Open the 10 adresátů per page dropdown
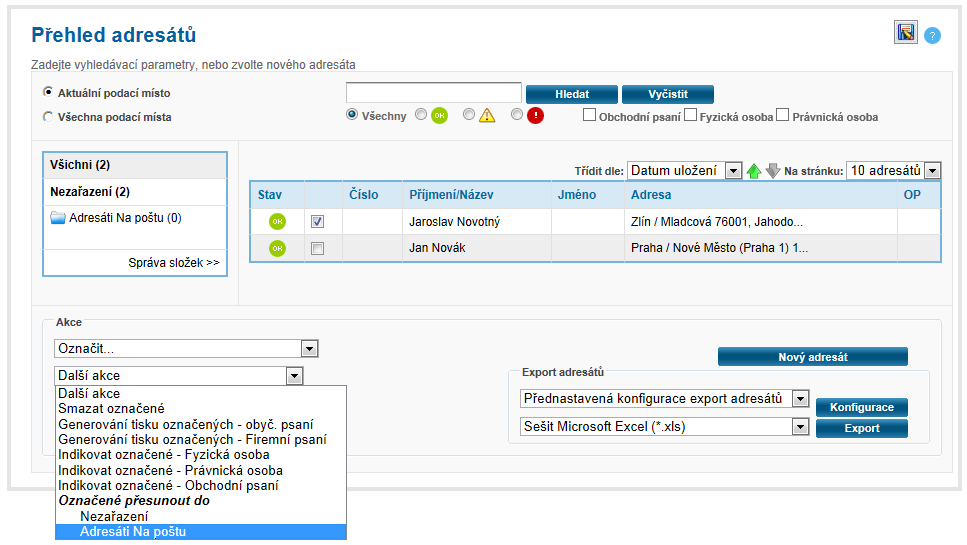Viewport: 967px width, 545px height. 932,171
